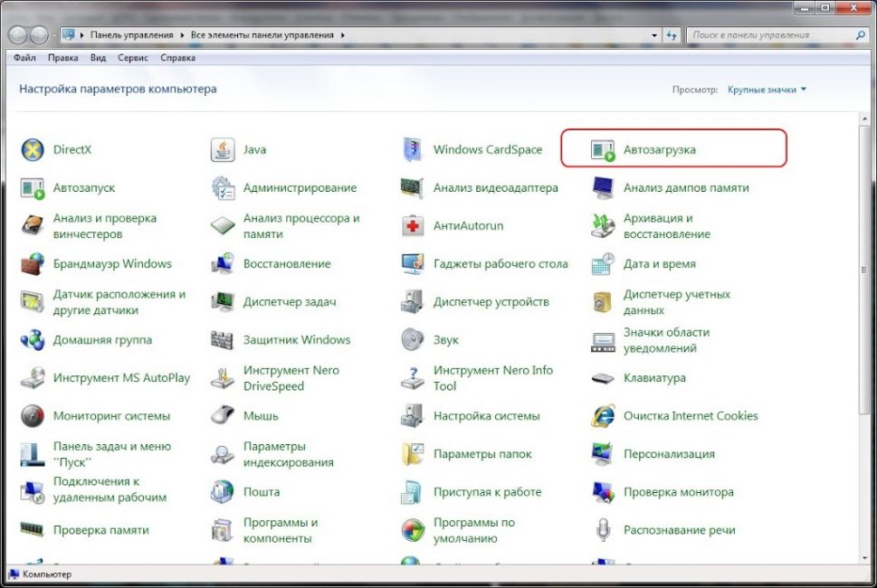The width and height of the screenshot is (877, 588).
Task: Expand the Крупные значки view dropdown
Action: pyautogui.click(x=767, y=90)
